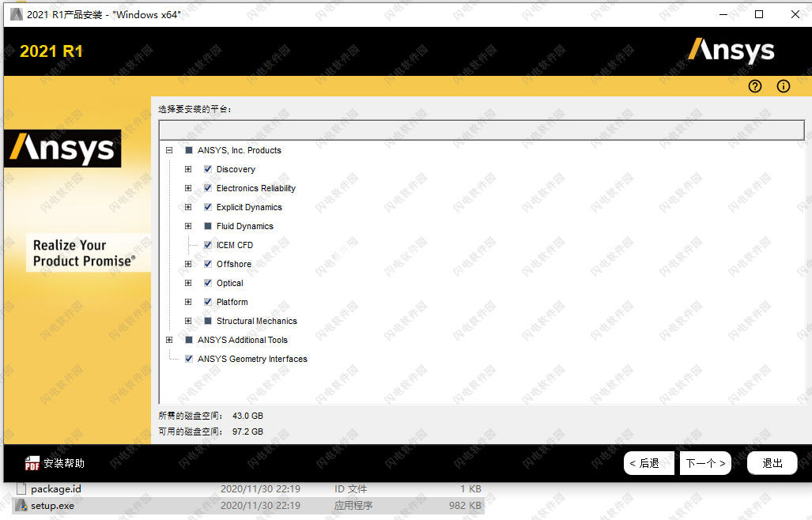Select the ANSYS, Inc. Products label

tap(240, 151)
